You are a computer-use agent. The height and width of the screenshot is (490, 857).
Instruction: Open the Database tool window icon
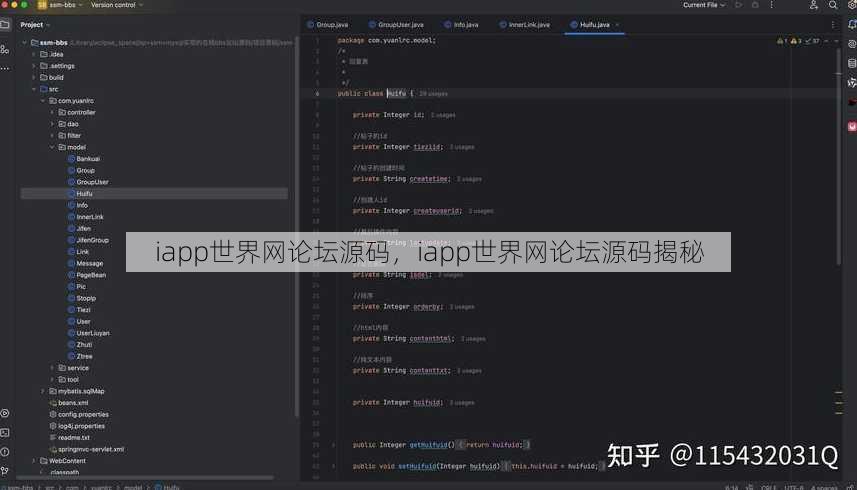click(852, 63)
